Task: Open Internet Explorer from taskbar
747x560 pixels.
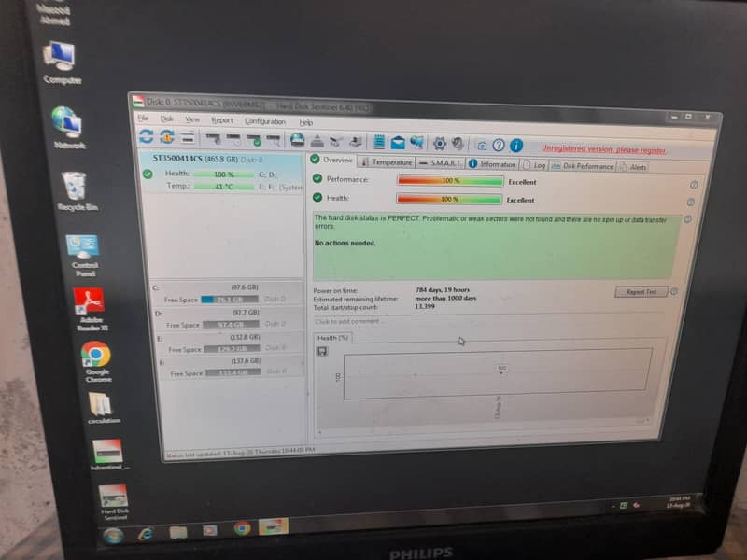Action: point(146,534)
